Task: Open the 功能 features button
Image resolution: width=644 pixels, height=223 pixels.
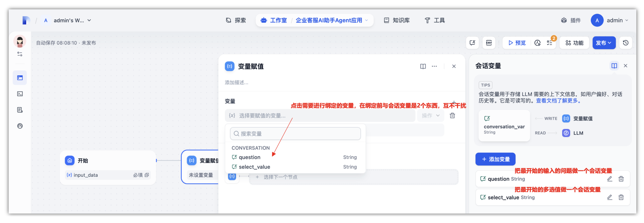Action: click(574, 43)
